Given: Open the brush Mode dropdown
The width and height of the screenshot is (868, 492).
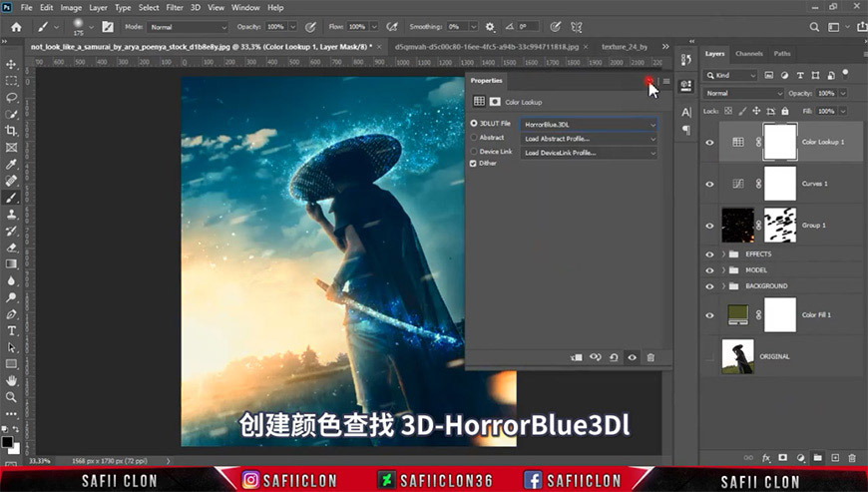Looking at the screenshot, I should coord(188,27).
